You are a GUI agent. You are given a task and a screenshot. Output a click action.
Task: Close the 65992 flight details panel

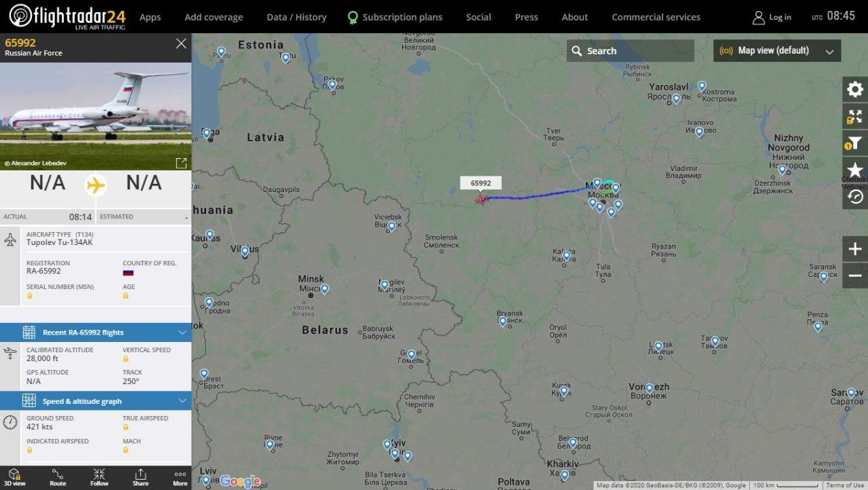pyautogui.click(x=181, y=43)
